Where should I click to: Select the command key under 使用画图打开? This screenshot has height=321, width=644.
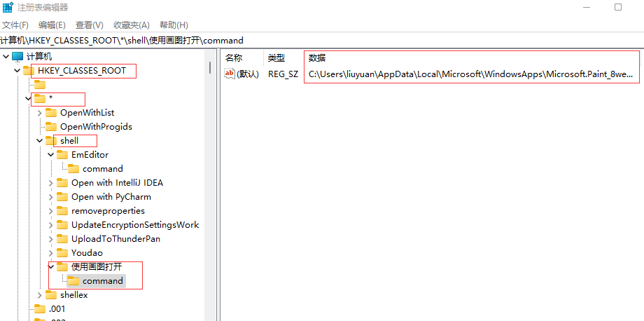pos(103,281)
